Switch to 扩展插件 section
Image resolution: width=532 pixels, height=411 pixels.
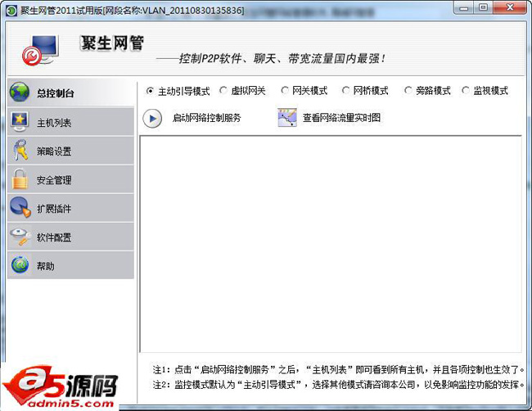[x=71, y=208]
